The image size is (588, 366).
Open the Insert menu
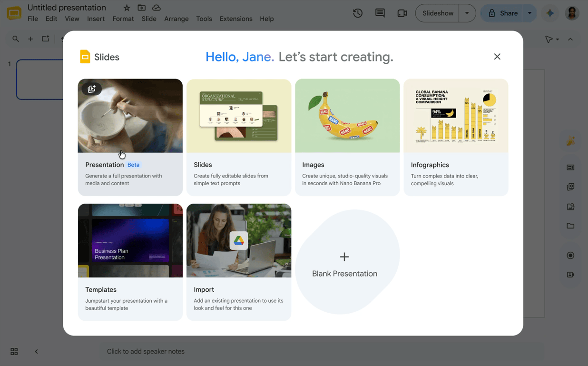pyautogui.click(x=96, y=19)
